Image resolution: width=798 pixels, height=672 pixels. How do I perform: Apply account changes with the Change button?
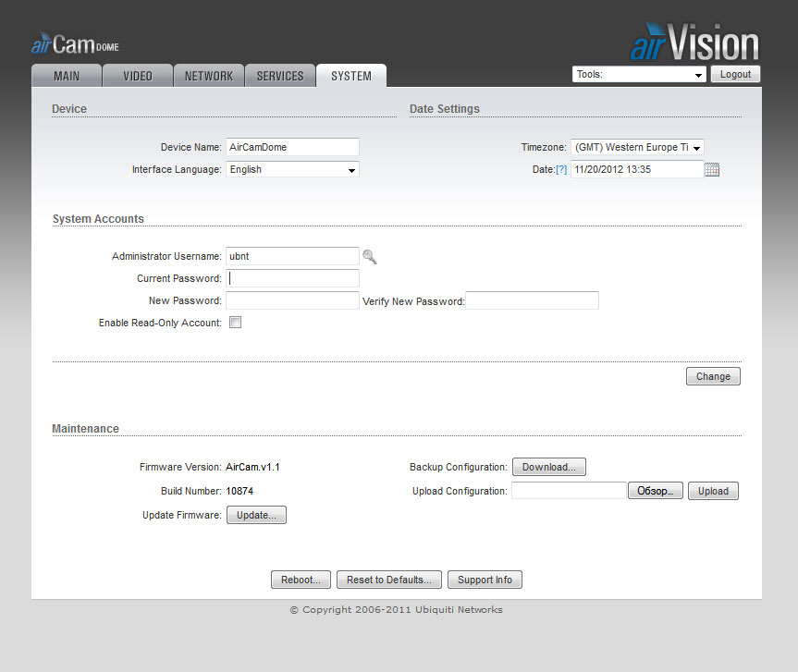(712, 376)
